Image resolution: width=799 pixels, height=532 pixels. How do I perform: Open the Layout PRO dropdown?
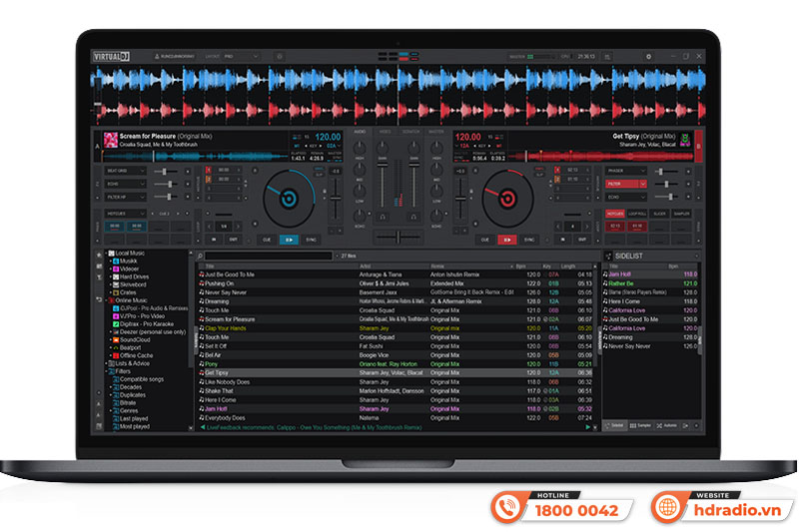point(241,57)
